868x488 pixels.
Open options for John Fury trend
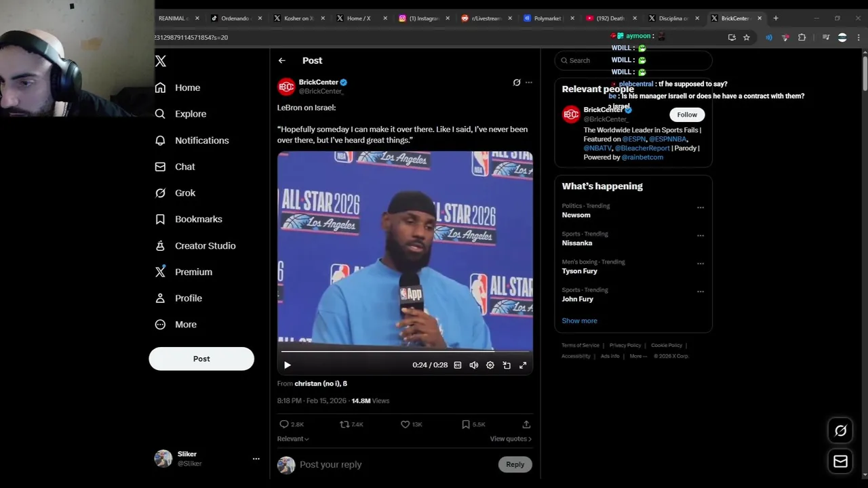pos(701,291)
